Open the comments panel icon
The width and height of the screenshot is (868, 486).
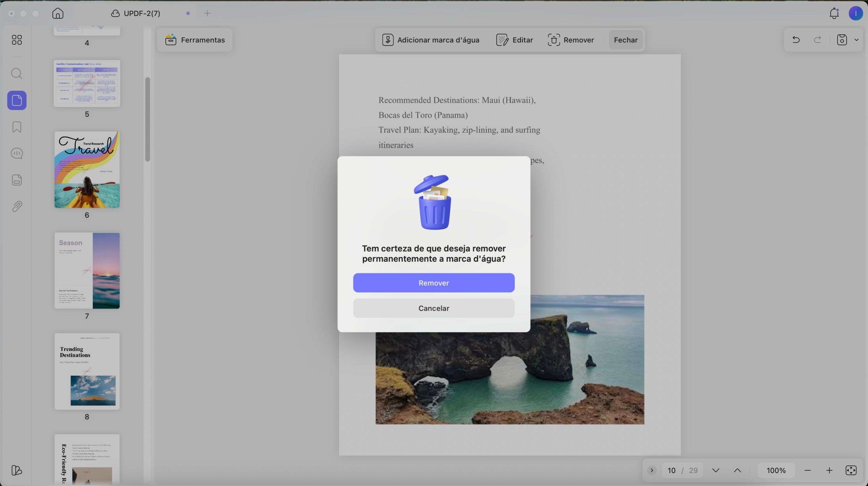point(17,153)
